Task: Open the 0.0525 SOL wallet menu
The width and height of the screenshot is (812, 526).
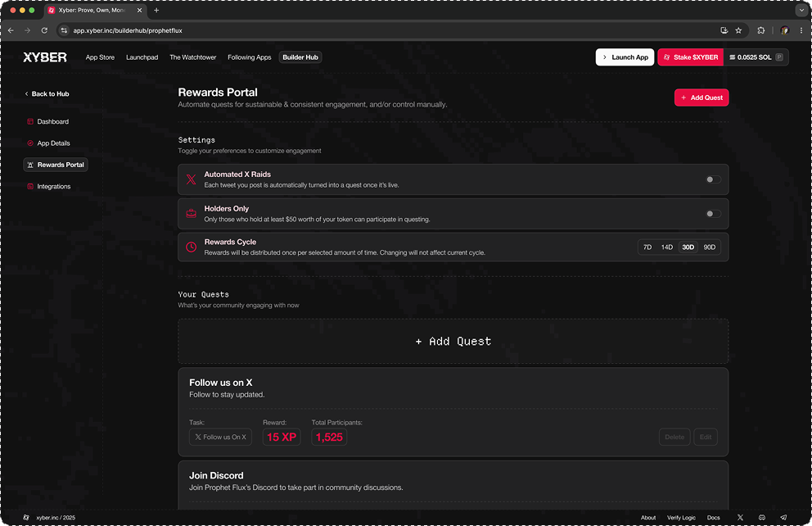Action: tap(757, 57)
